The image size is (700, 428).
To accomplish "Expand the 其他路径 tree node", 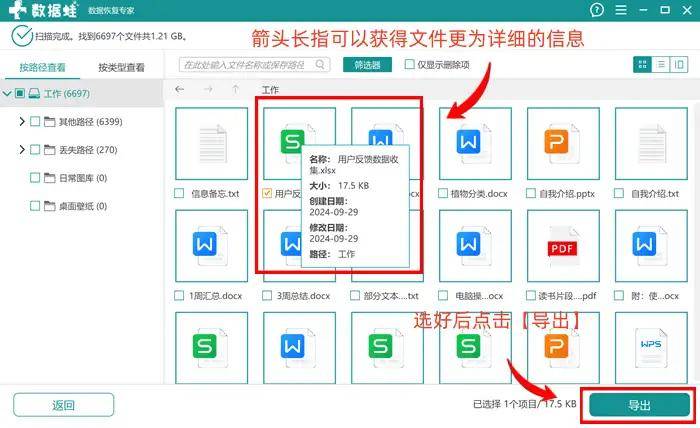I will pyautogui.click(x=21, y=122).
